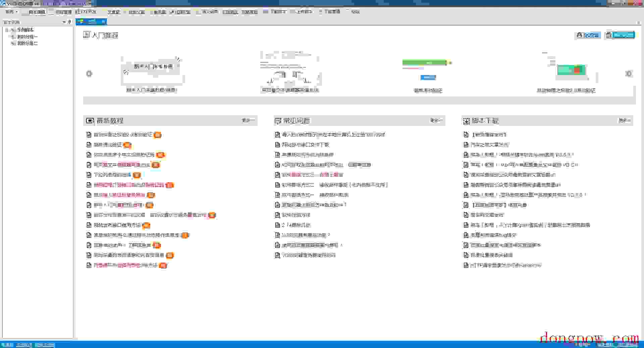Open EXE开发 in the toolbar

(x=86, y=12)
